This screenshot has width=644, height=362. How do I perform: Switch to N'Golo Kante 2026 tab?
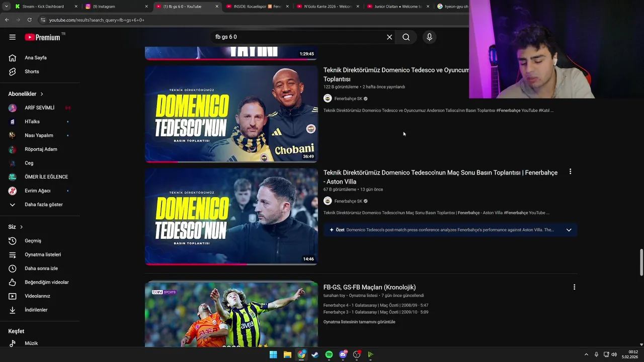tap(327, 7)
